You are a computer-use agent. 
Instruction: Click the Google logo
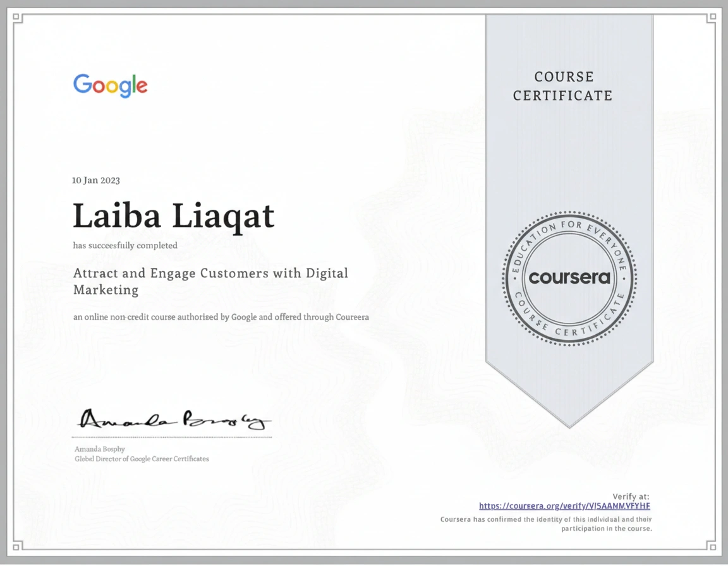[110, 86]
